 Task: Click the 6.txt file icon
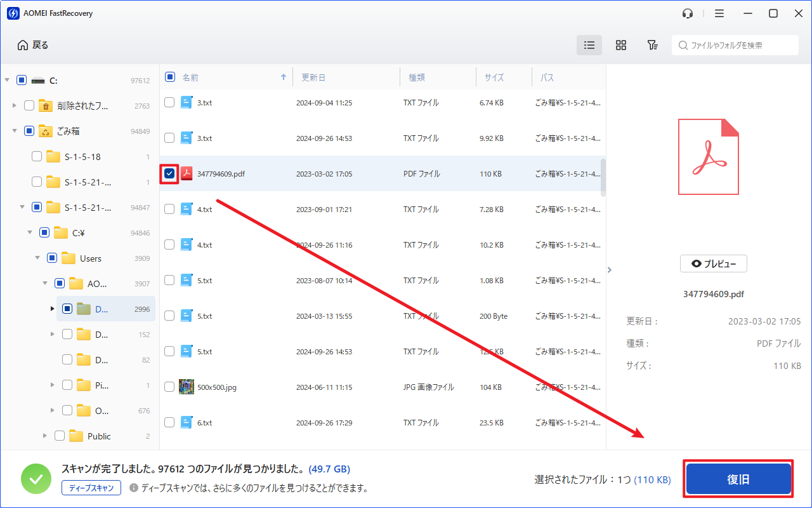pos(187,422)
